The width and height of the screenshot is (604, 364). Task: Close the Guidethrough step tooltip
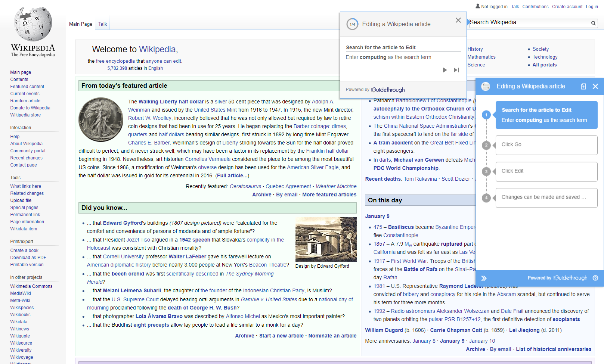pyautogui.click(x=458, y=20)
